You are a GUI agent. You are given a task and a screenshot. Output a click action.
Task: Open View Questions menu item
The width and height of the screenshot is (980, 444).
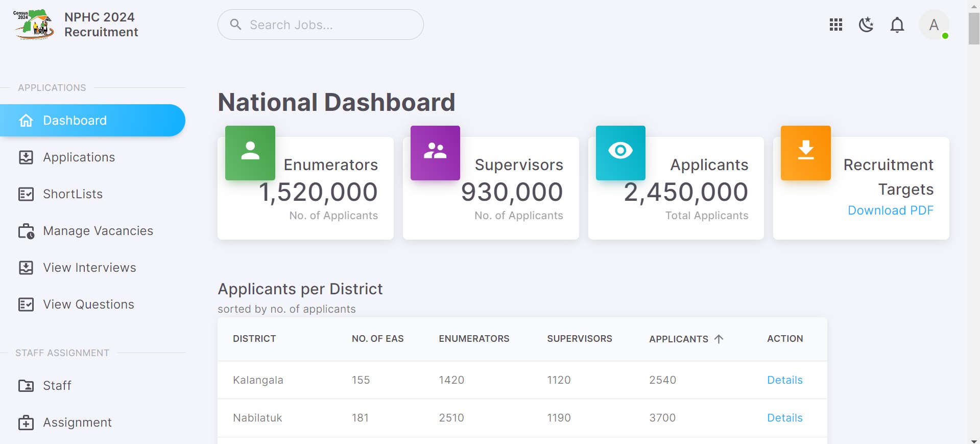(x=92, y=305)
